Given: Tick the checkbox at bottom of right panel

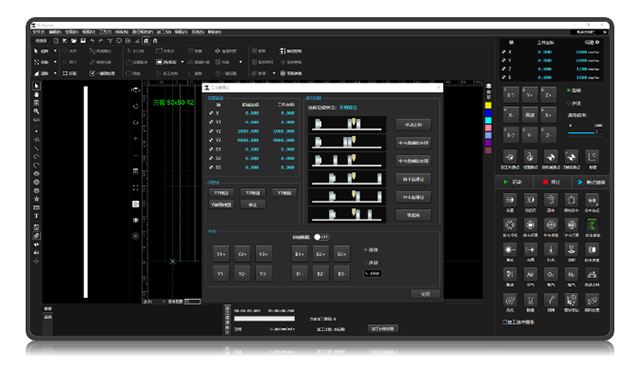Looking at the screenshot, I should click(505, 322).
